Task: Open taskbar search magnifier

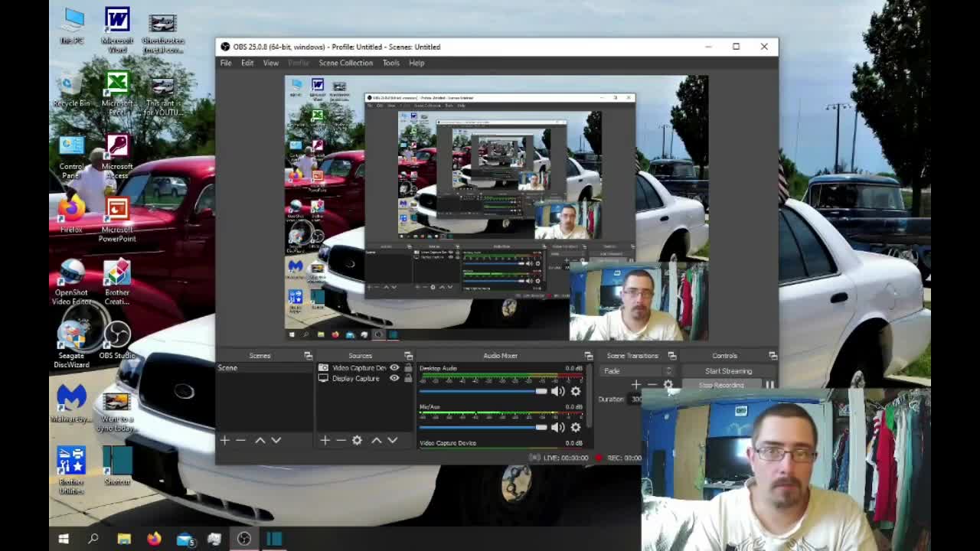Action: click(x=93, y=539)
